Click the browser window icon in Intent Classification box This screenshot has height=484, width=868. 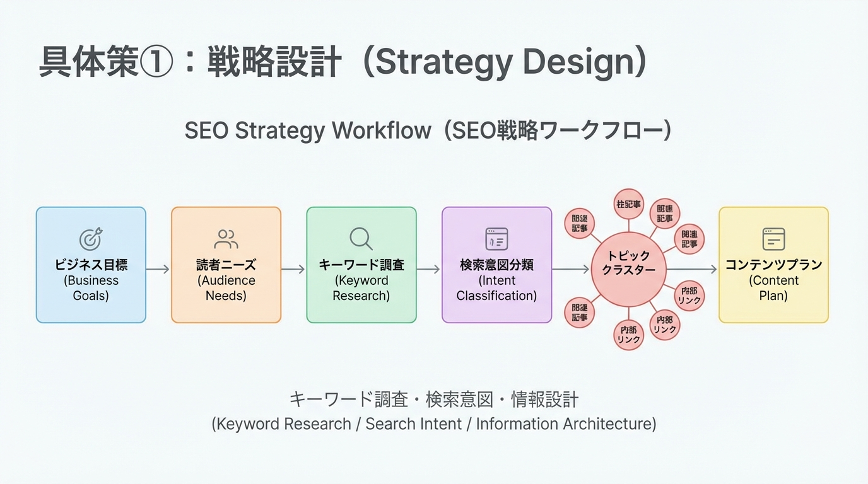496,238
